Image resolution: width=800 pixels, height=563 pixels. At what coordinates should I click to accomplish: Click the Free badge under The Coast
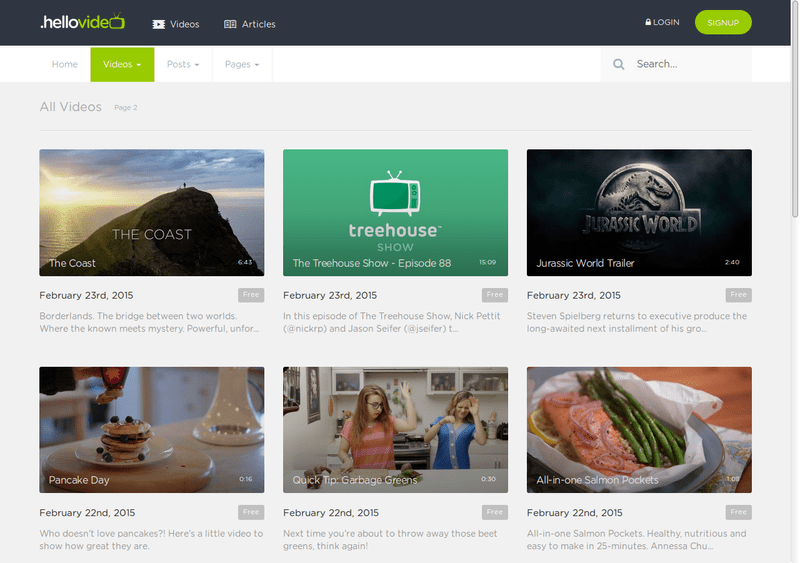(251, 295)
